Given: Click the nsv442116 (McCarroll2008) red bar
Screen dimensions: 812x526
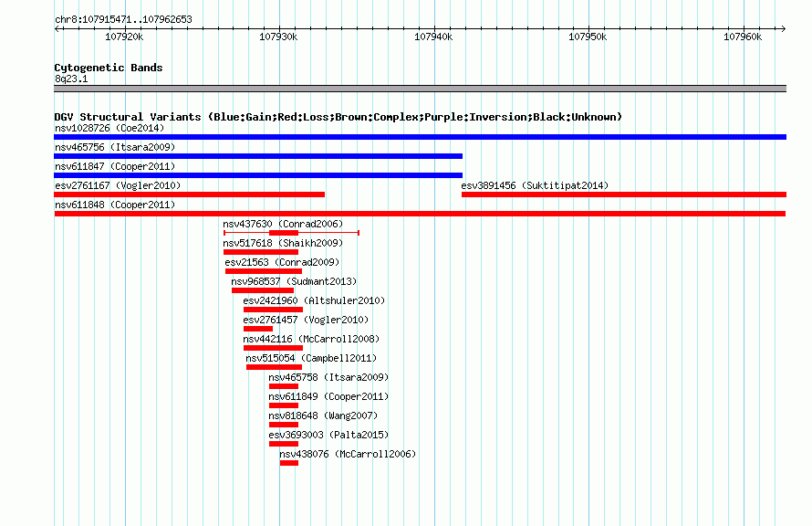Looking at the screenshot, I should pos(273,348).
